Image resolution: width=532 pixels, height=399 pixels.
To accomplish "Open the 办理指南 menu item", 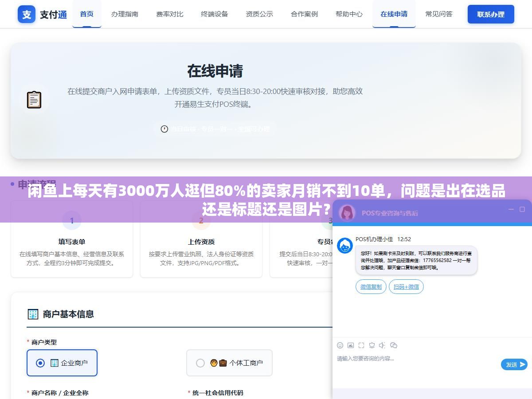I will click(x=125, y=14).
